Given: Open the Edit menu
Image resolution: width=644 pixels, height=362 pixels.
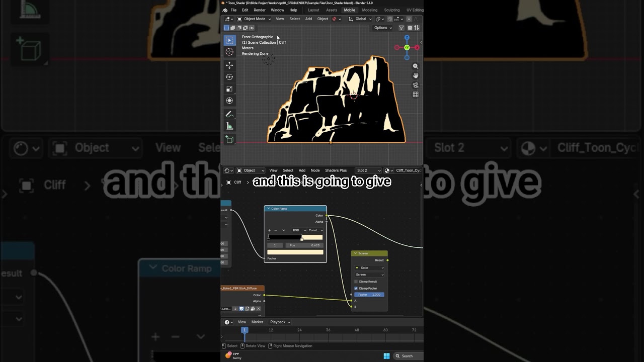Looking at the screenshot, I should tap(245, 10).
